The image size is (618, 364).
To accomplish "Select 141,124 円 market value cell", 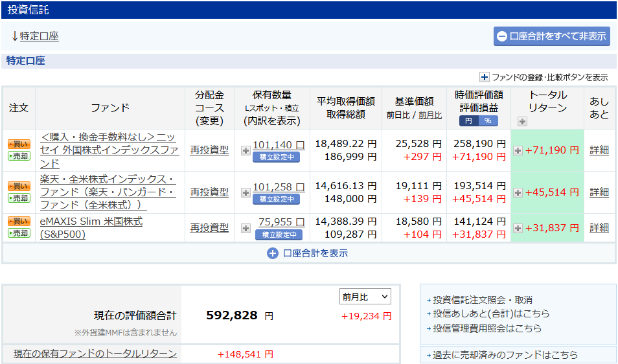I will (x=479, y=222).
